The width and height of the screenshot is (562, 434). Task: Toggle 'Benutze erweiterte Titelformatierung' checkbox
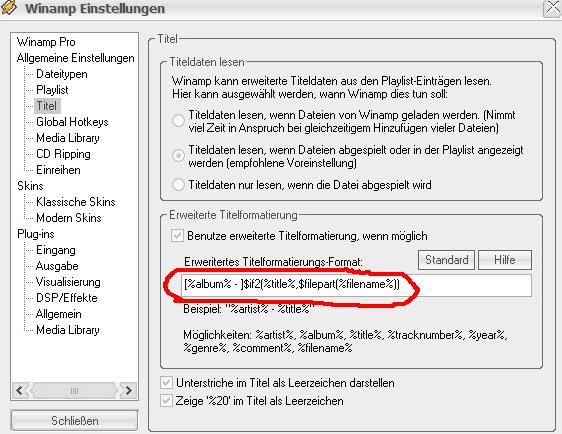(x=177, y=236)
